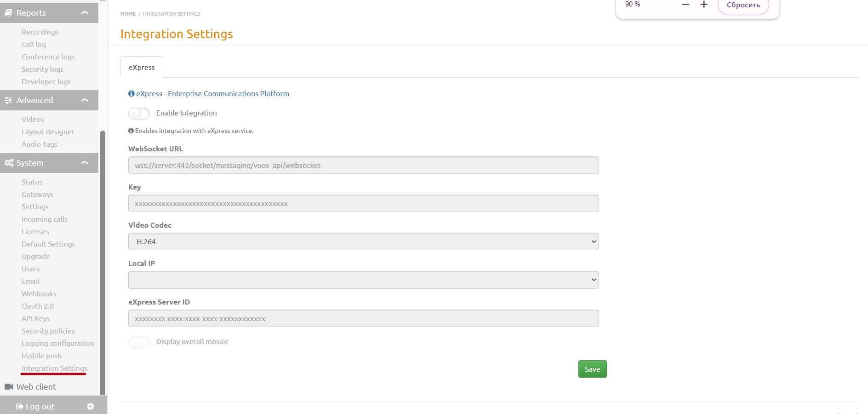The width and height of the screenshot is (868, 414).
Task: Click the sidebar vertical scrollbar
Action: (103, 262)
